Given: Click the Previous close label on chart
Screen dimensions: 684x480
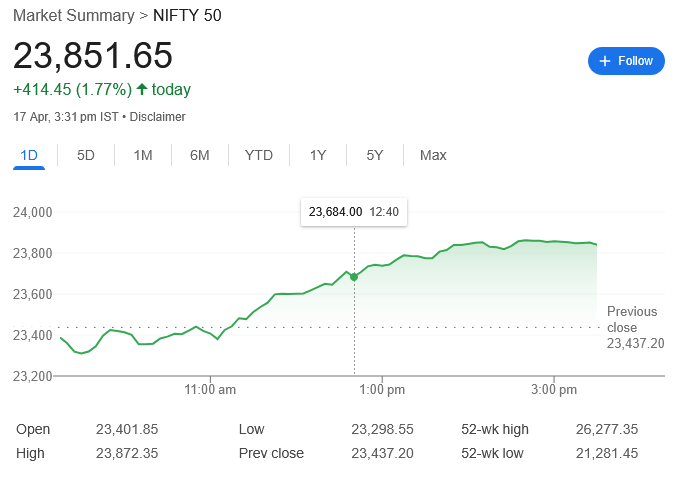Looking at the screenshot, I should point(632,319).
